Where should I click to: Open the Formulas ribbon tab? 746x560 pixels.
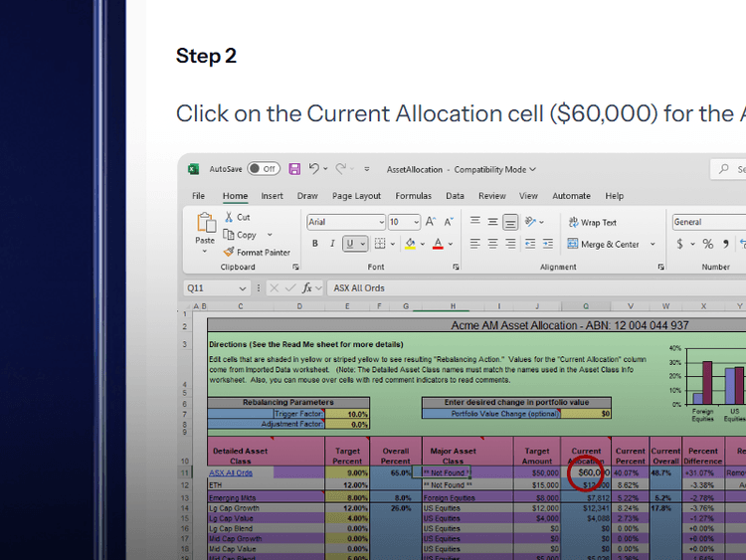(x=413, y=196)
